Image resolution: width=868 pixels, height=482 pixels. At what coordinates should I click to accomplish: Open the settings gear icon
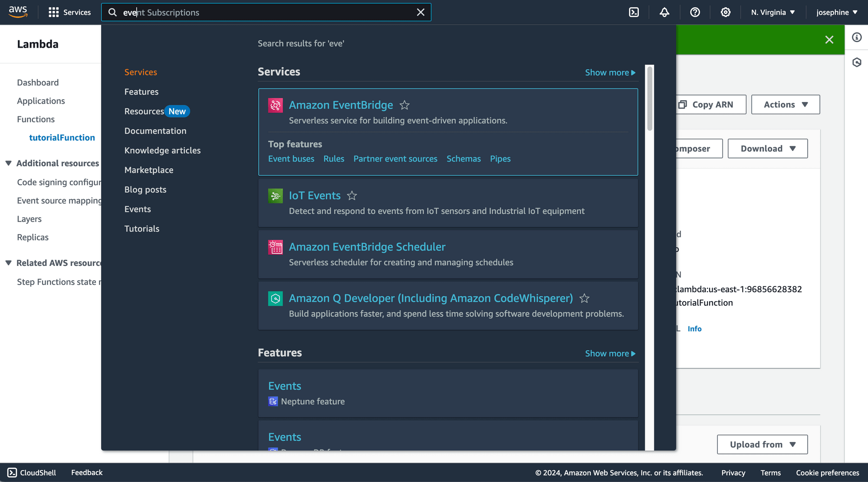(726, 12)
